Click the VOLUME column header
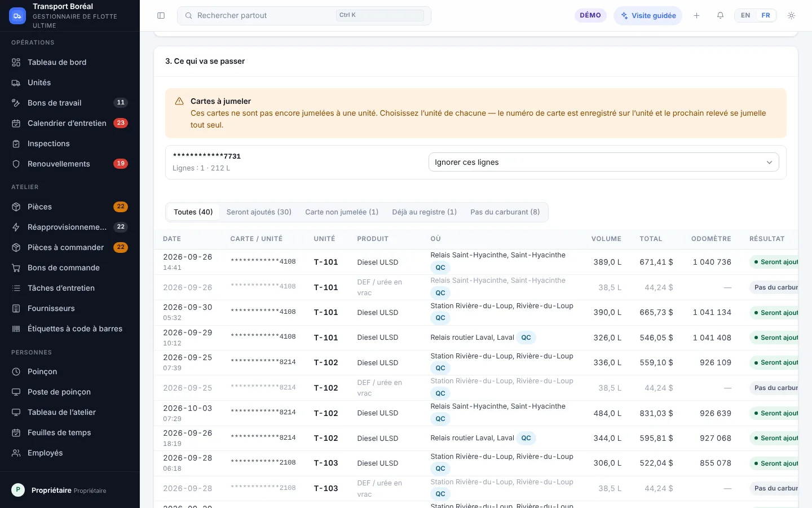Image resolution: width=812 pixels, height=508 pixels. (606, 239)
